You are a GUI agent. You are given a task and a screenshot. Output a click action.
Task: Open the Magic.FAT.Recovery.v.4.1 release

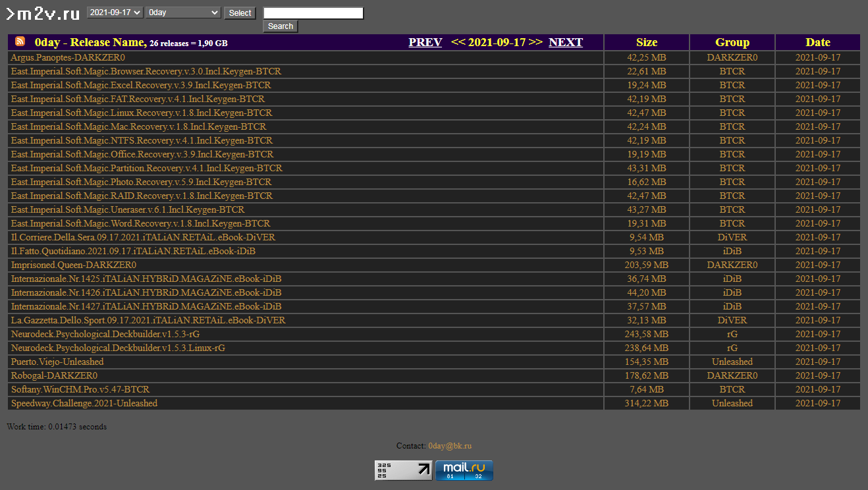click(138, 99)
